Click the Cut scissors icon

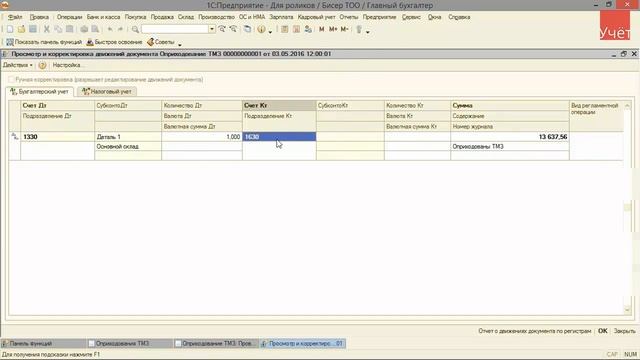(47, 29)
